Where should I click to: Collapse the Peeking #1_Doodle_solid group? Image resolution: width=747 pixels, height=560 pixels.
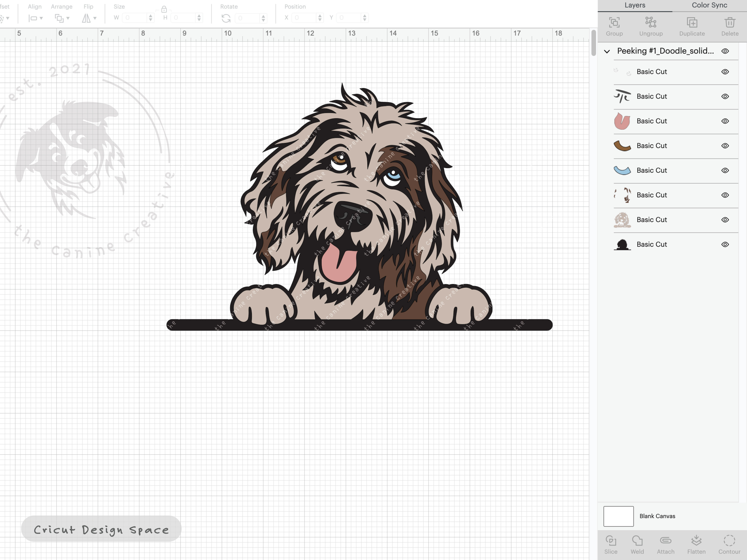(x=607, y=51)
